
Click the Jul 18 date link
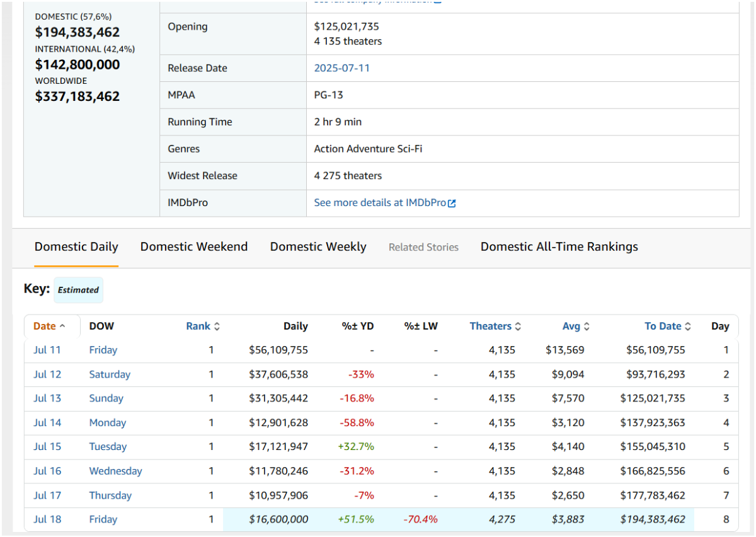coord(47,519)
